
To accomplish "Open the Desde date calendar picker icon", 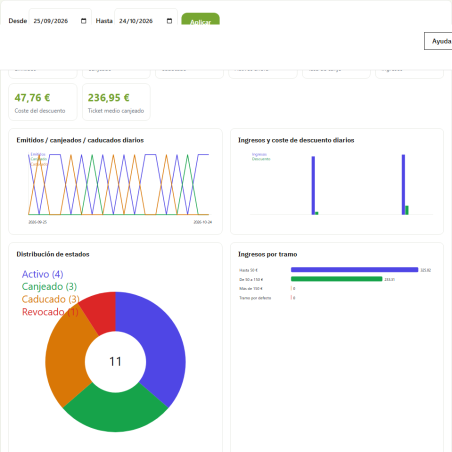I will point(83,21).
